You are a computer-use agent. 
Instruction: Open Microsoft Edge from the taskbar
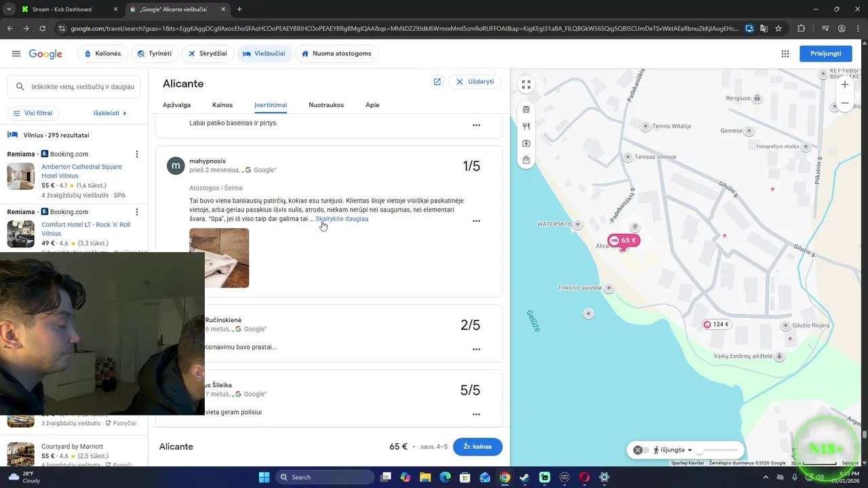(445, 477)
